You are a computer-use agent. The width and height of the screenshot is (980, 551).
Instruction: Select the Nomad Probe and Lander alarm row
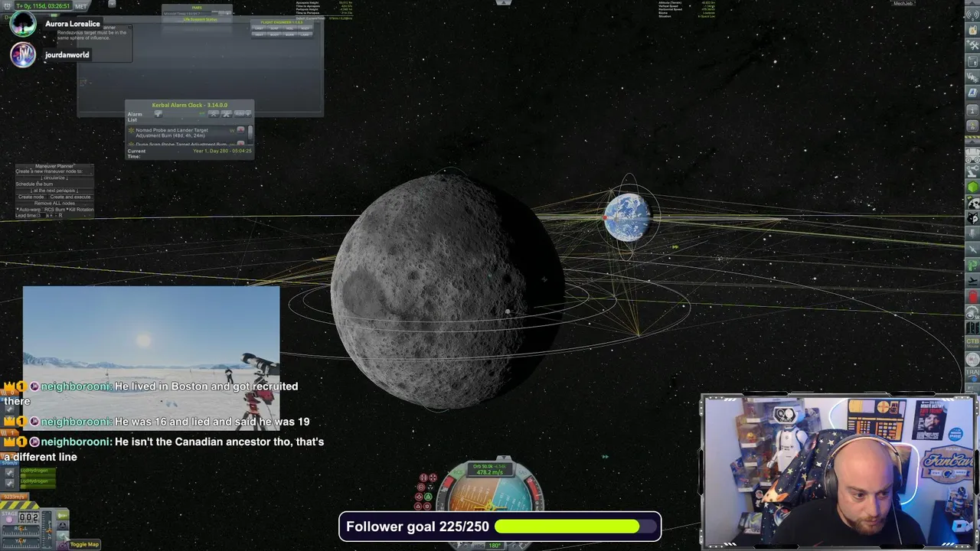[x=180, y=132]
